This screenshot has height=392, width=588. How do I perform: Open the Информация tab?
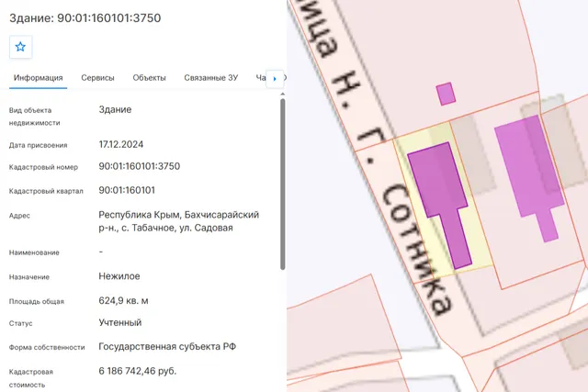39,78
